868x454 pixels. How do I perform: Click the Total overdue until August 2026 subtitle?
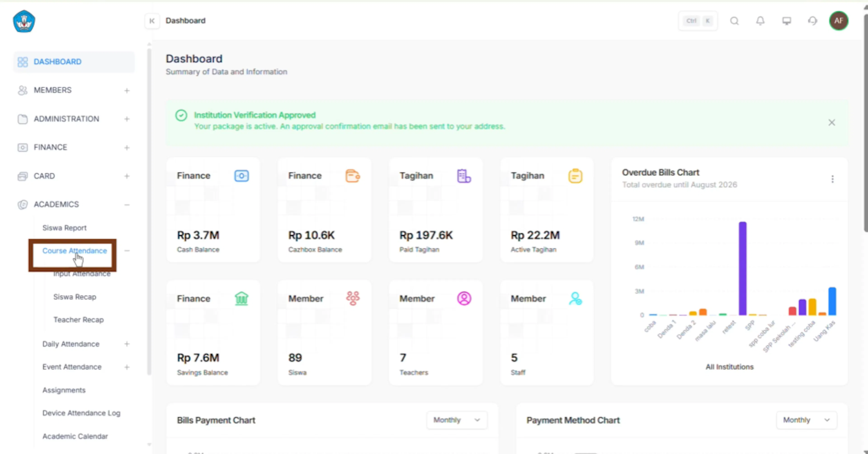(x=679, y=185)
